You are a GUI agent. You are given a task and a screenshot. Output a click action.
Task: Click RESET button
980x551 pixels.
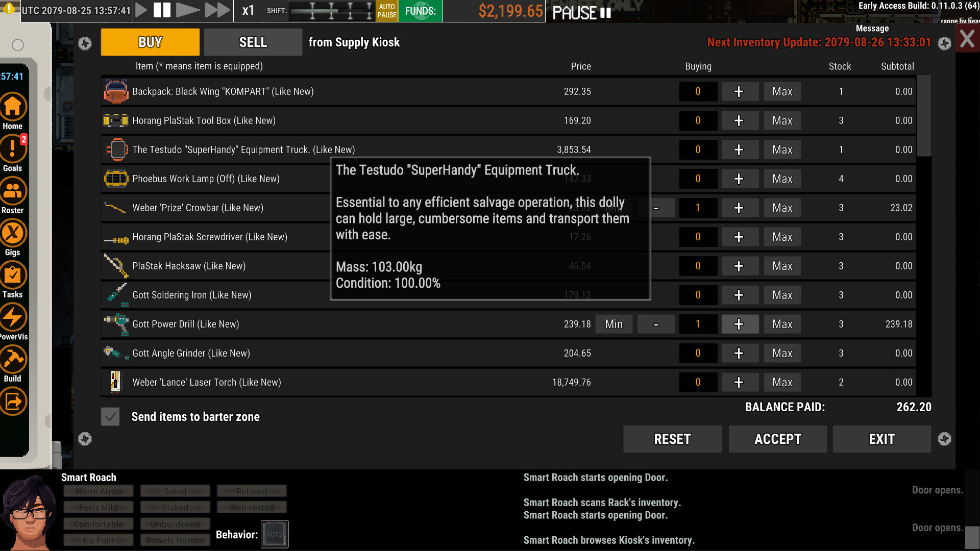pyautogui.click(x=672, y=439)
